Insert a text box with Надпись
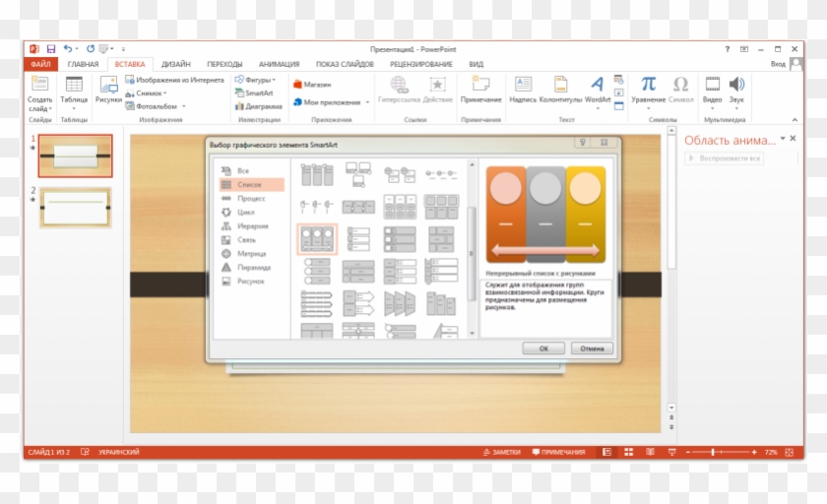 click(523, 90)
